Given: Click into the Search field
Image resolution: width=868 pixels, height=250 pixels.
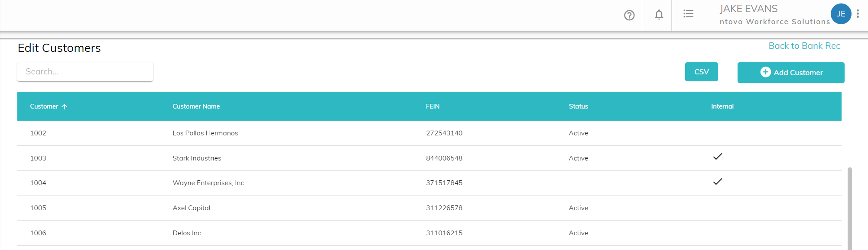Looking at the screenshot, I should (85, 72).
